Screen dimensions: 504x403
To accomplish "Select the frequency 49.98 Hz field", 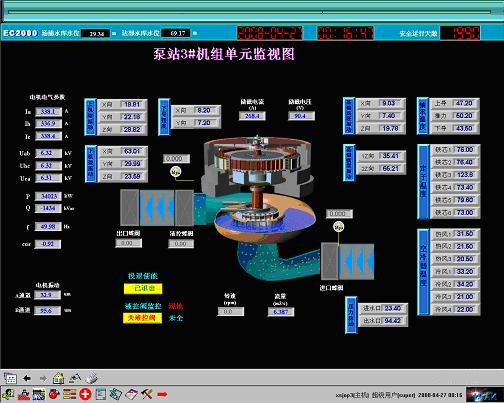I will coord(48,227).
